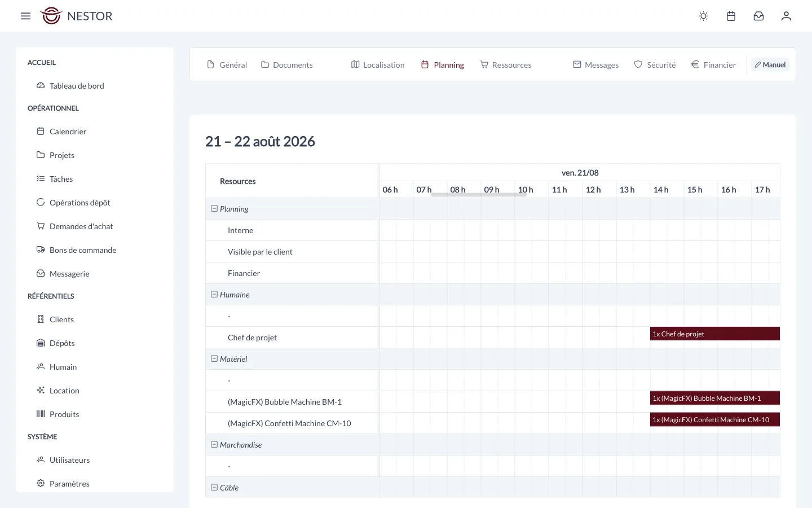Open Projets from sidebar

tap(61, 155)
